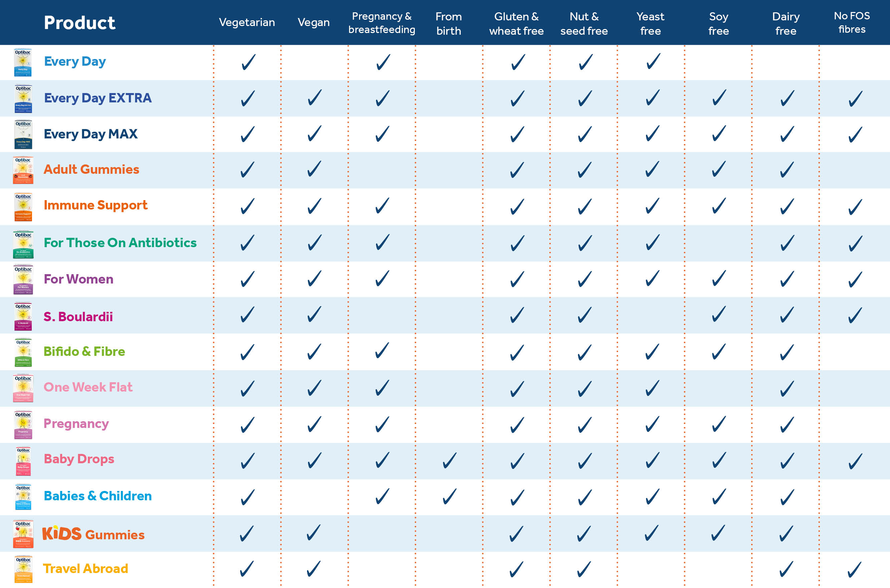Image resolution: width=890 pixels, height=588 pixels.
Task: Click the Every Day product box image
Action: click(22, 62)
